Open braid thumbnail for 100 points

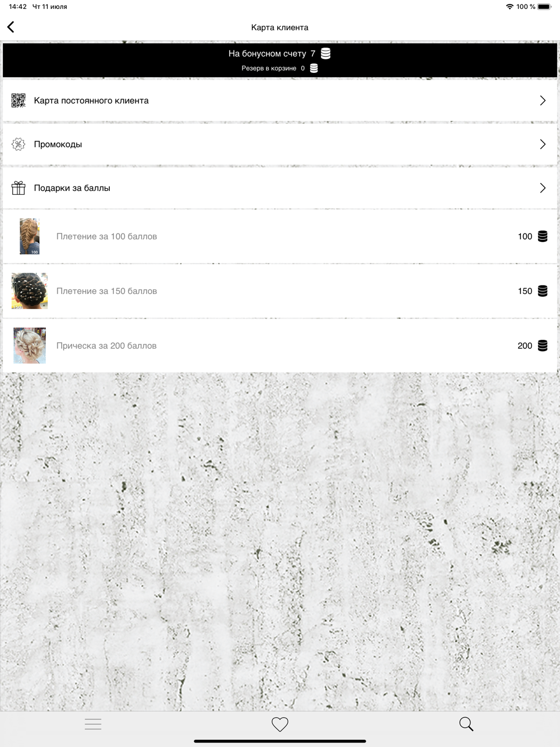(30, 236)
